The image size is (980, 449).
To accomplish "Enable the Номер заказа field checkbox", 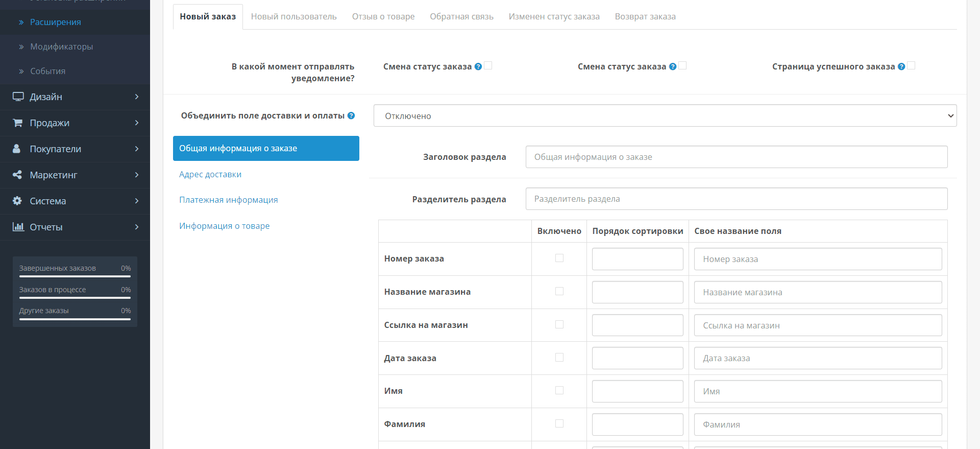I will (x=559, y=258).
